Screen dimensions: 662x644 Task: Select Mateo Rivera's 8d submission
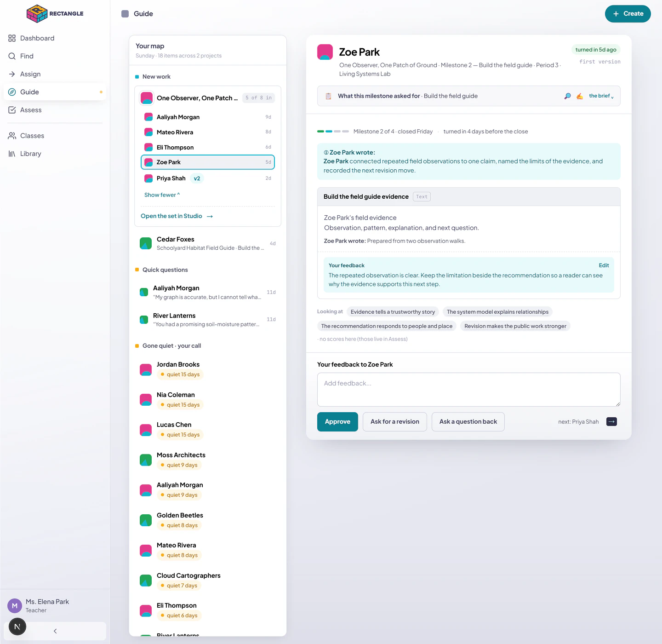[x=208, y=132]
